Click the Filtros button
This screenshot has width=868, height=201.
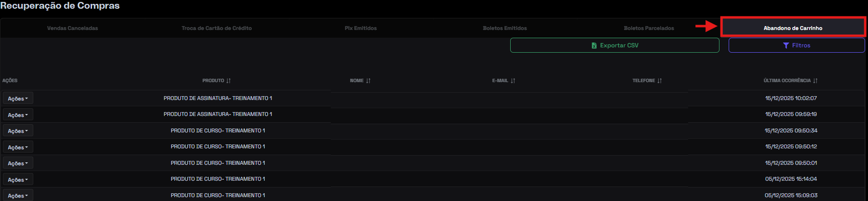pos(797,45)
